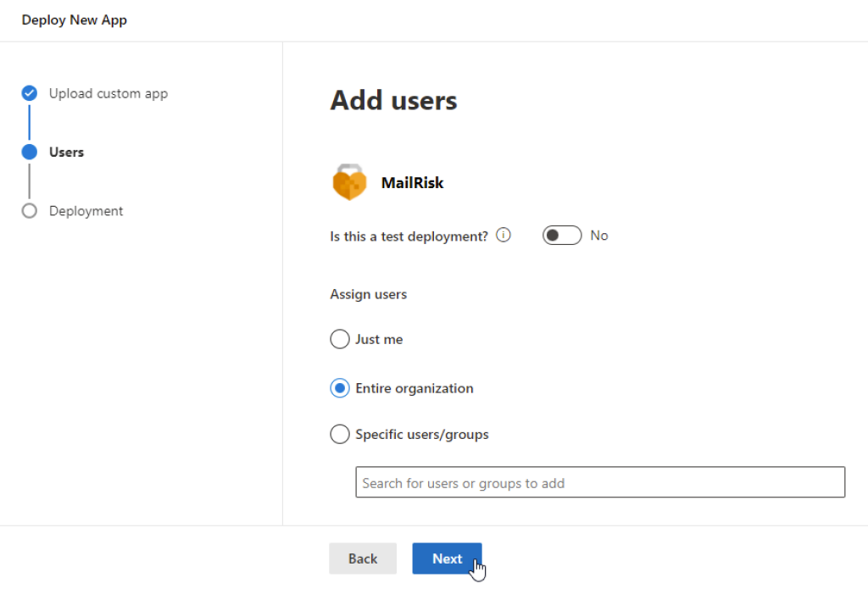Image resolution: width=868 pixels, height=589 pixels.
Task: Click the Deploy New App title
Action: (75, 20)
